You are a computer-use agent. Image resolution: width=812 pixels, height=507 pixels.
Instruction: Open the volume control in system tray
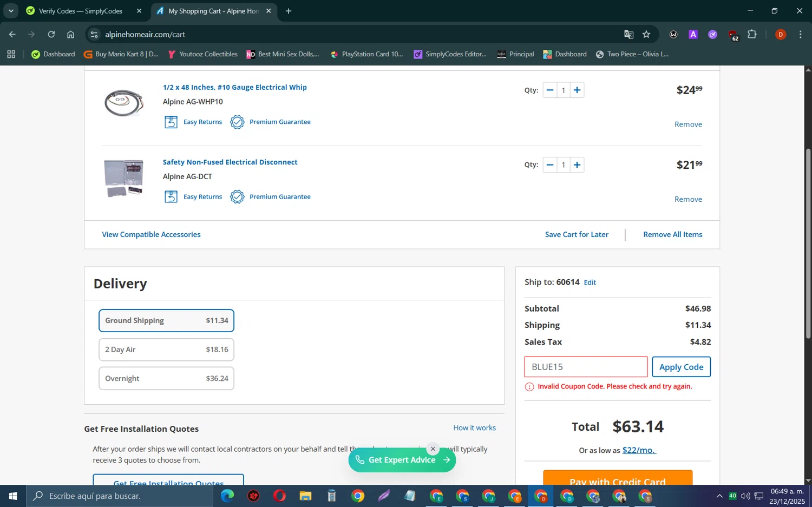tap(745, 496)
